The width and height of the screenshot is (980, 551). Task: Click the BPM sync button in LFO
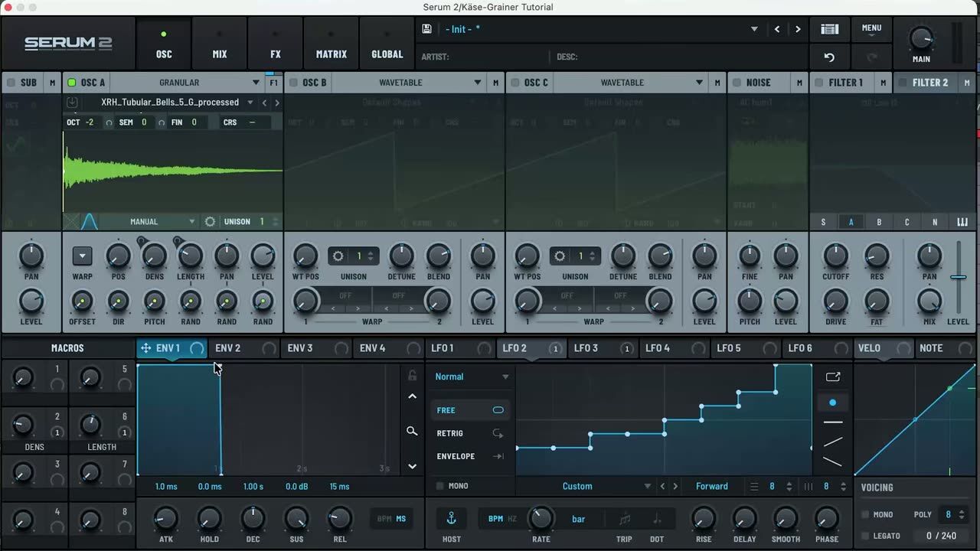pos(495,519)
